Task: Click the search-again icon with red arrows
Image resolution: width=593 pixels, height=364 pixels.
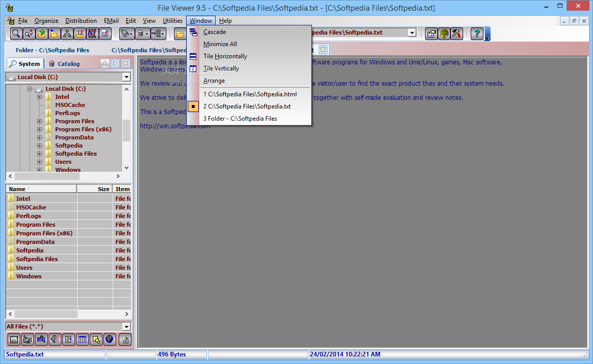Action: pos(29,33)
